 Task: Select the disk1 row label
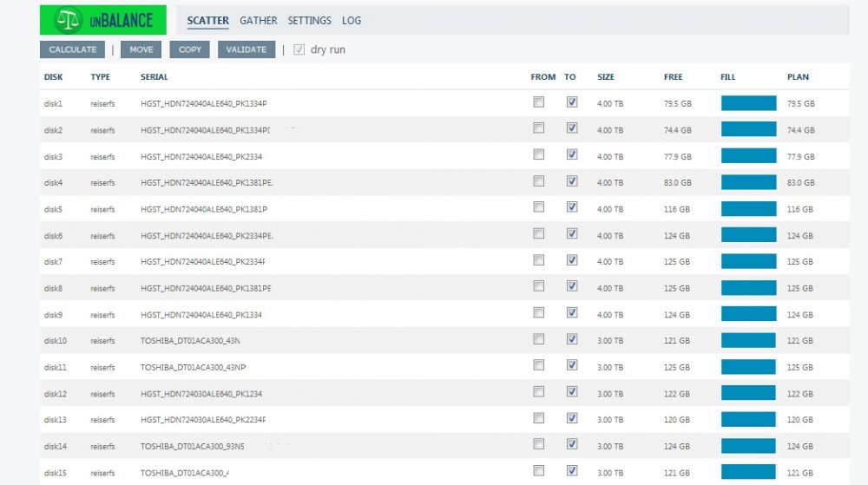click(x=53, y=103)
